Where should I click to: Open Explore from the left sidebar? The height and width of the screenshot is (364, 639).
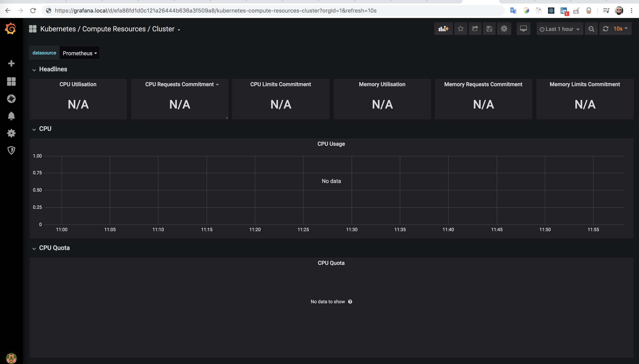coord(11,99)
